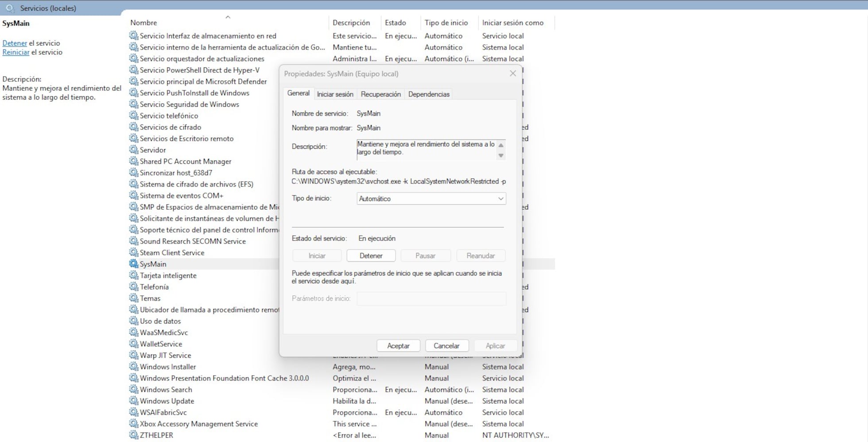Viewport: 868px width, 442px height.
Task: Switch to the Iniciar sesión tab
Action: pyautogui.click(x=335, y=94)
